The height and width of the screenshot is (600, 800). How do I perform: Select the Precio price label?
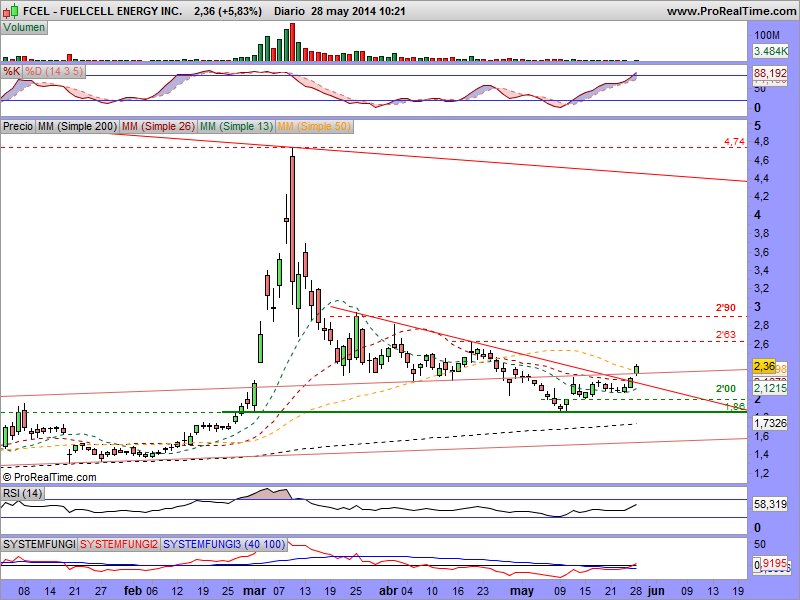click(18, 126)
